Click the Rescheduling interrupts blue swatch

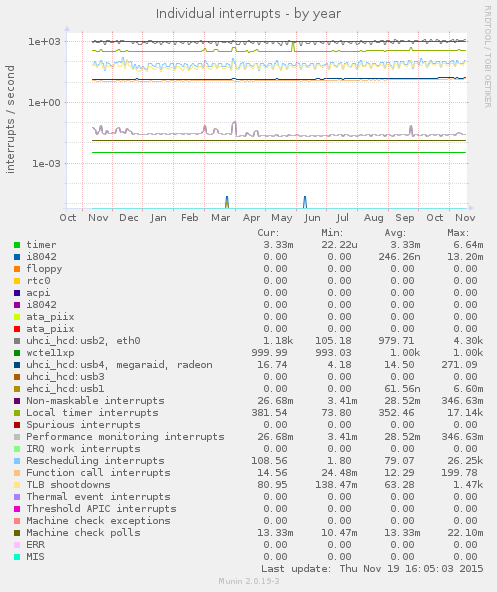tap(17, 461)
